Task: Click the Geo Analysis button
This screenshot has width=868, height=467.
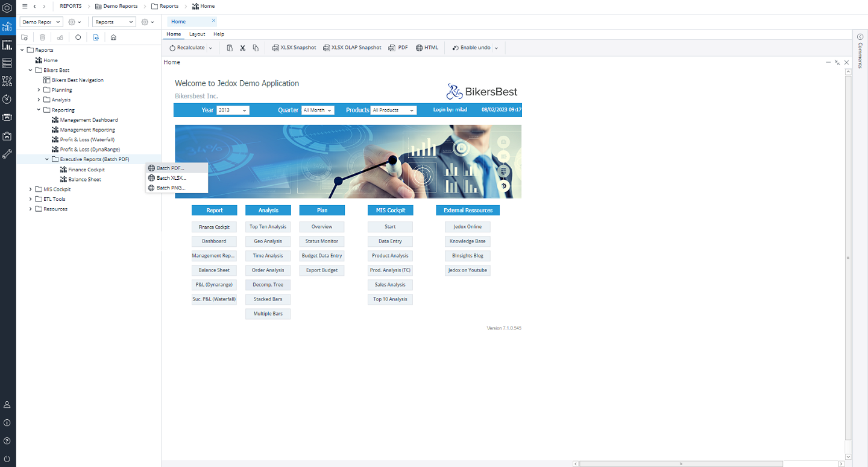Action: (268, 241)
